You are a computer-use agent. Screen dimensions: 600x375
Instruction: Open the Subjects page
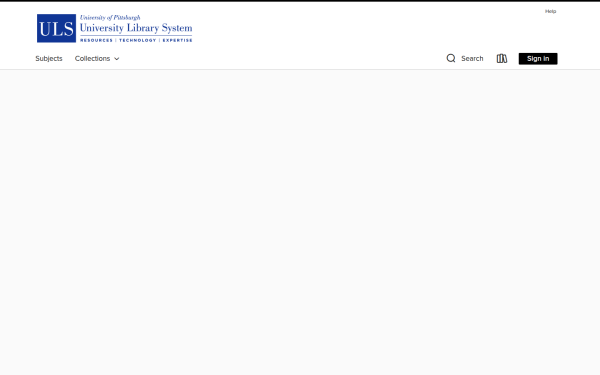[x=49, y=59]
